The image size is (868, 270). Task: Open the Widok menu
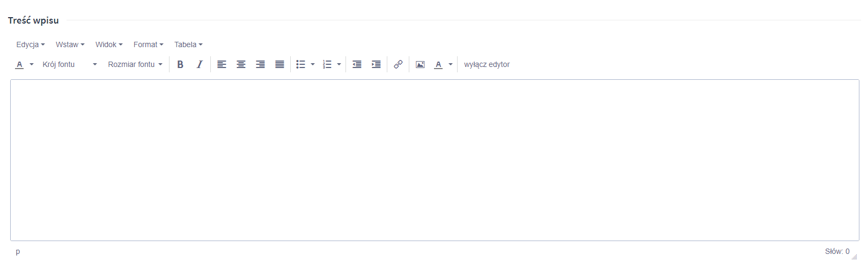[x=109, y=44]
